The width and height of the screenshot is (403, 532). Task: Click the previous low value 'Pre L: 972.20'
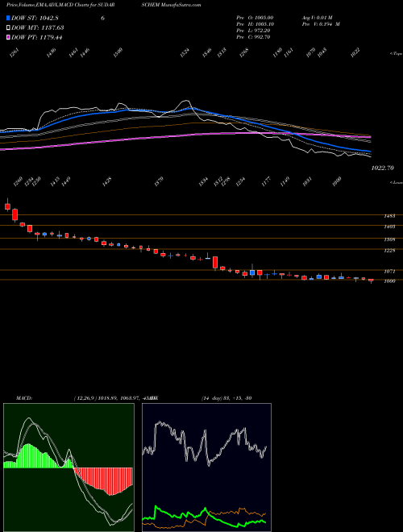click(253, 31)
